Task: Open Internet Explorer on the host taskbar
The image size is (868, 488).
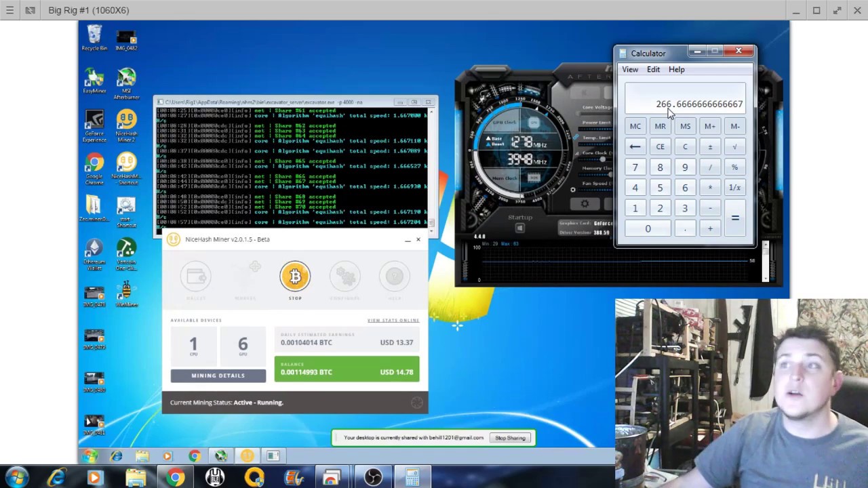Action: 56,478
